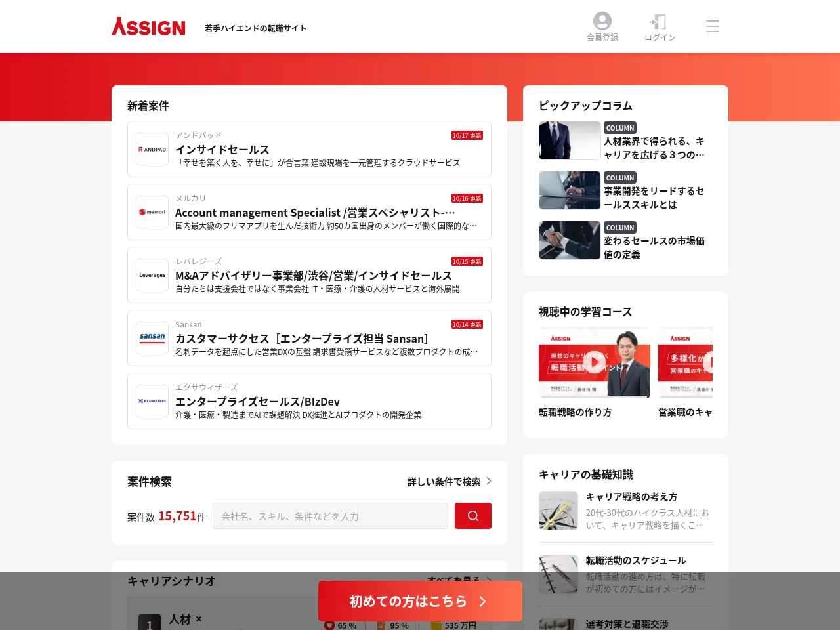The height and width of the screenshot is (630, 840).
Task: Click the 10/16 更新 badge
Action: click(467, 198)
